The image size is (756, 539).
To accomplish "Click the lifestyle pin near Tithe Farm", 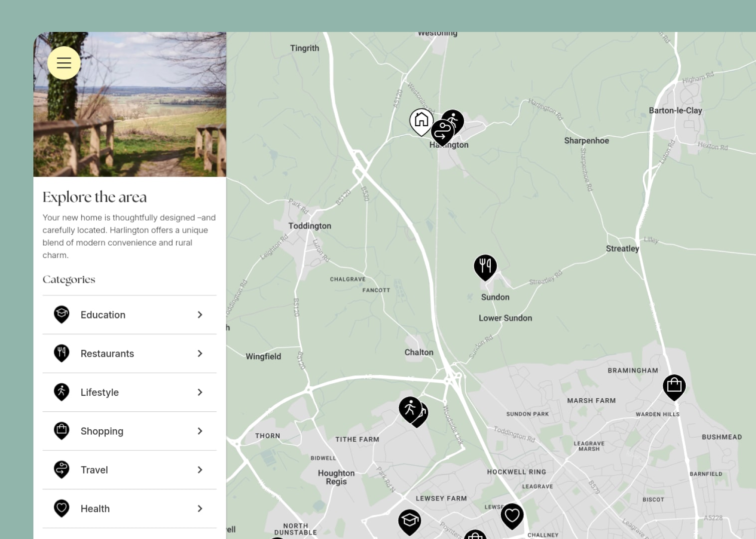I will 409,408.
